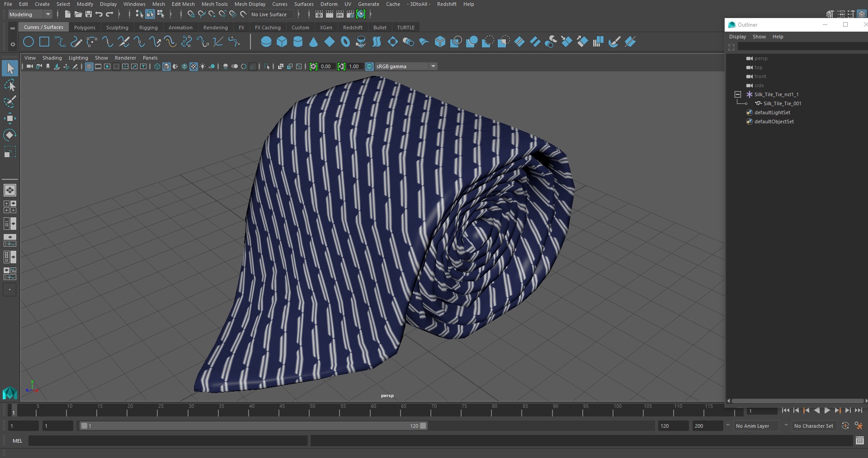Viewport: 868px width, 458px height.
Task: Click the MEL script language button
Action: pos(17,441)
